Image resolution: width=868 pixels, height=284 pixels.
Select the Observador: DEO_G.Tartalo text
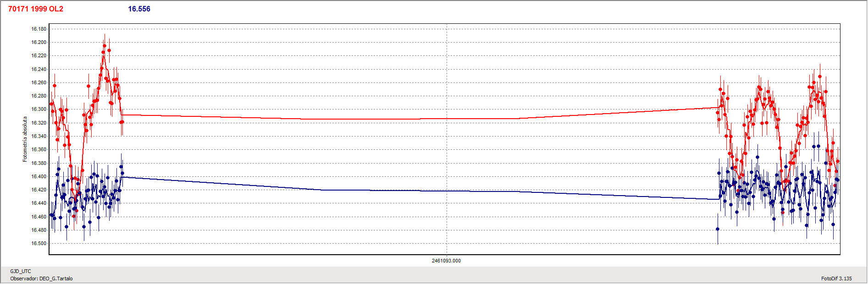tap(41, 279)
